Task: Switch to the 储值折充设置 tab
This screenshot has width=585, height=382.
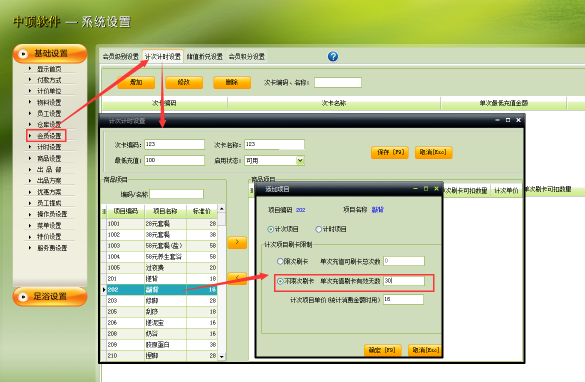Action: pos(204,57)
